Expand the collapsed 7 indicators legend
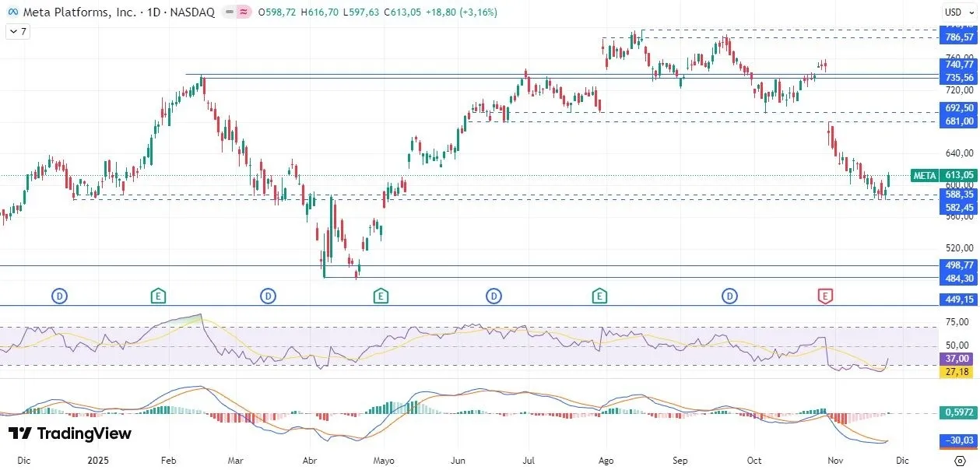980x470 pixels. 18,32
